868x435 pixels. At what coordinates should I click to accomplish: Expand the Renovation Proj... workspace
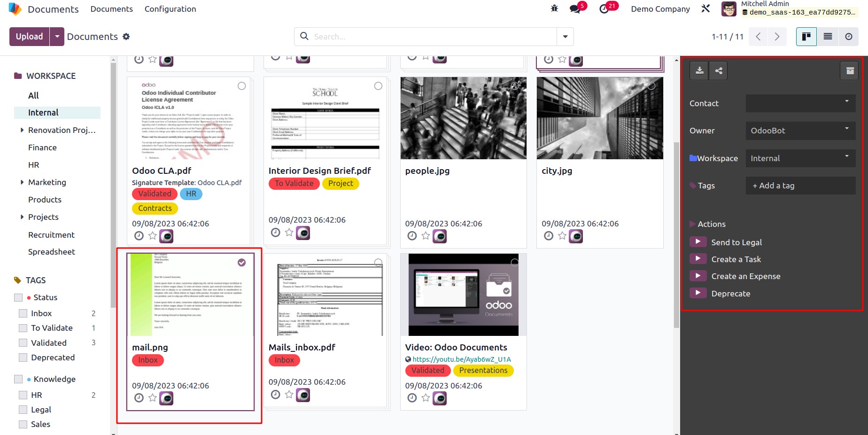tap(22, 130)
